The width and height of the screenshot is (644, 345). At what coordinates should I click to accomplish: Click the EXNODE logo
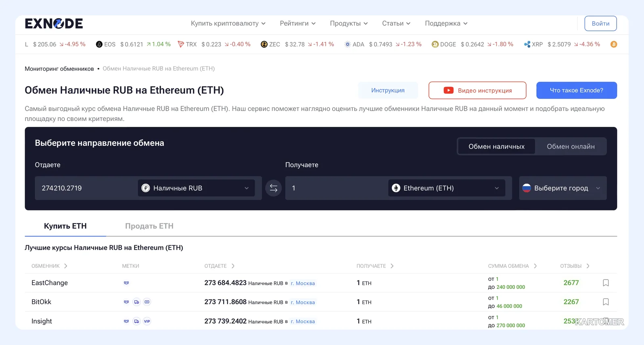pyautogui.click(x=54, y=23)
